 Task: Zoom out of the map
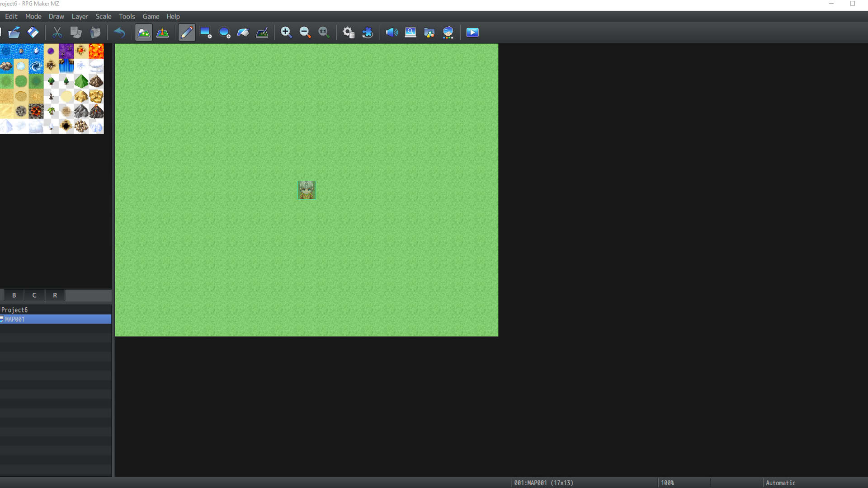(305, 33)
